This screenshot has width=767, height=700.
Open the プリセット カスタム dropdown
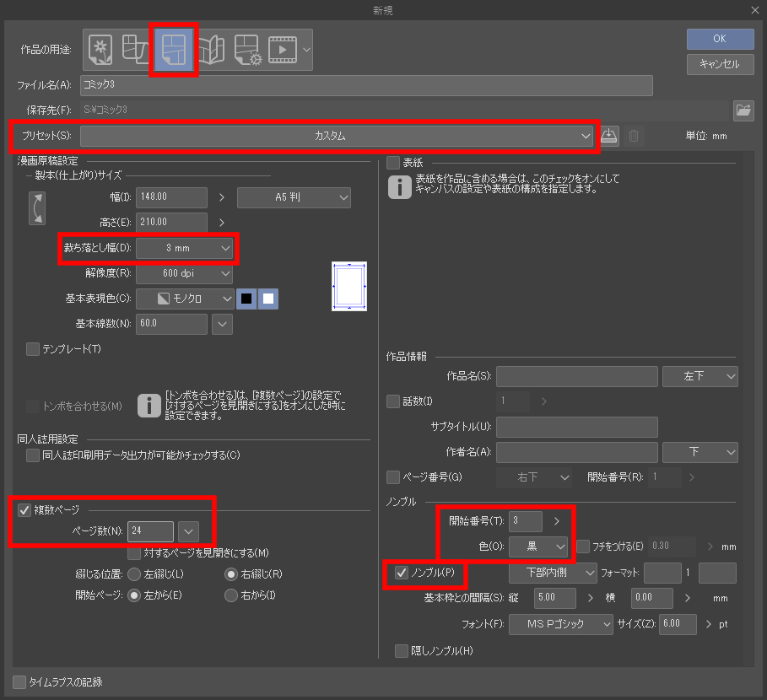[337, 136]
